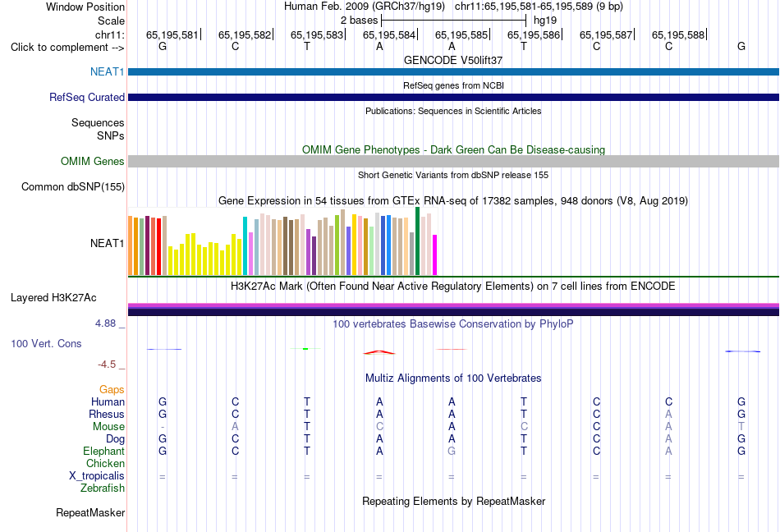Click the NEAT1 GENCODE track label
Image resolution: width=780 pixels, height=532 pixels.
(107, 71)
